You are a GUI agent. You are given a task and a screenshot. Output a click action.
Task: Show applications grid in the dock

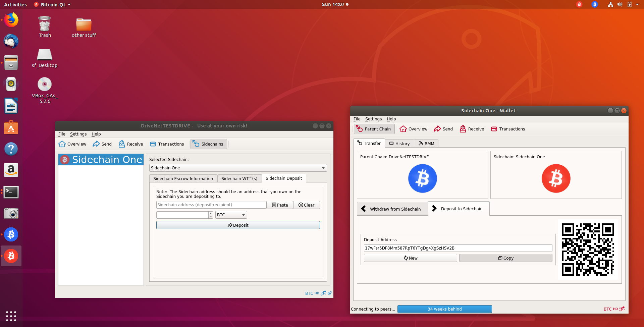(x=11, y=316)
